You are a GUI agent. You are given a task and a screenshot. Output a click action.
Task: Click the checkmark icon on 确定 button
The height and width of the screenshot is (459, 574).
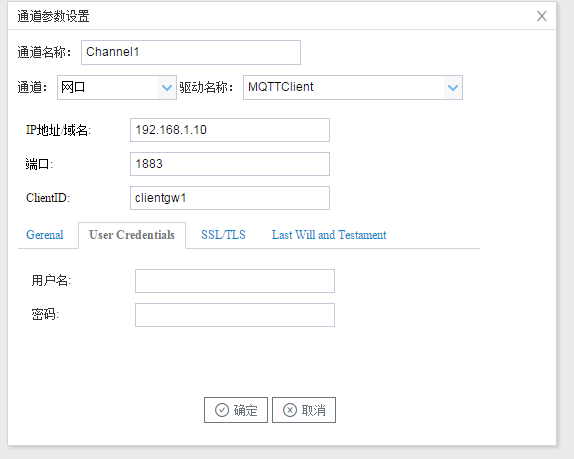(x=222, y=410)
